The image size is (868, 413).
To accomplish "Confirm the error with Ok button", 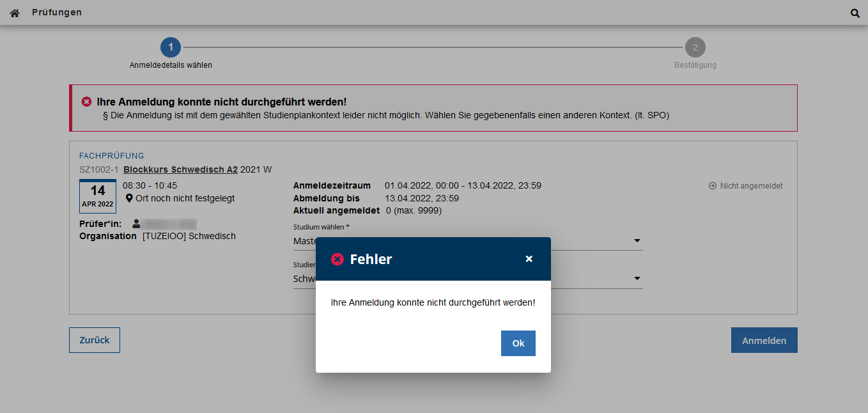I will coord(518,343).
